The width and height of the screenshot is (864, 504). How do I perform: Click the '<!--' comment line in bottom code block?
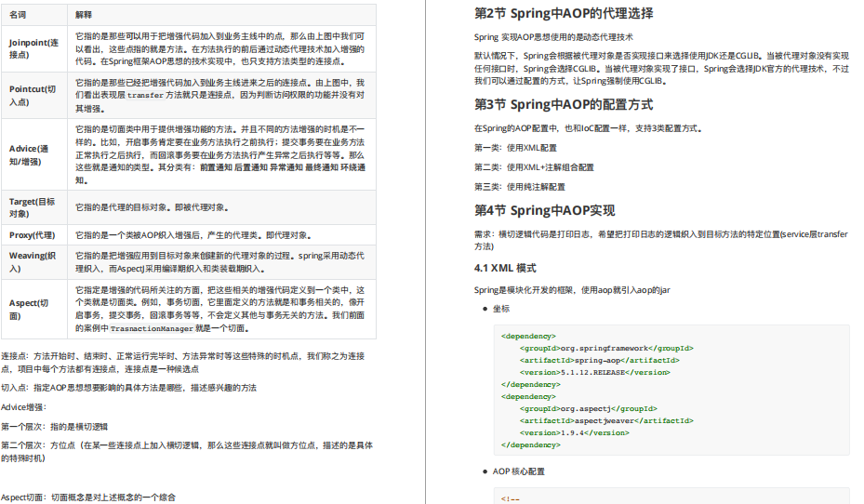click(x=511, y=499)
